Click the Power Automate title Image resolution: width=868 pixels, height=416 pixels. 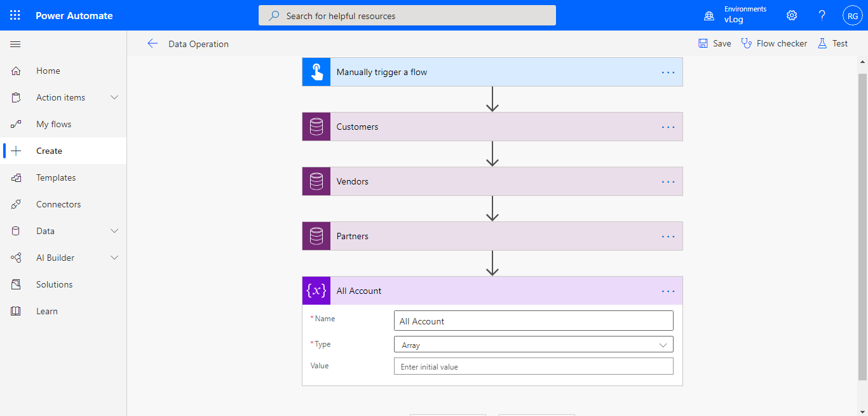coord(74,15)
